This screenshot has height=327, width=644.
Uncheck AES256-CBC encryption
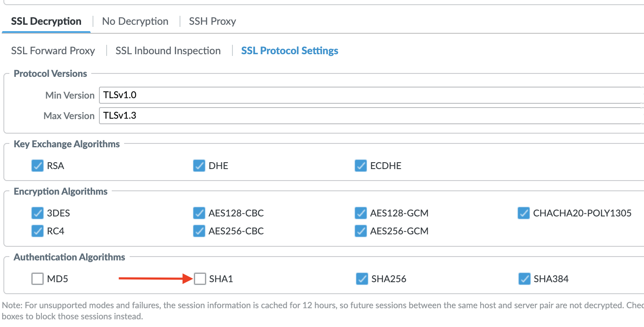point(199,231)
